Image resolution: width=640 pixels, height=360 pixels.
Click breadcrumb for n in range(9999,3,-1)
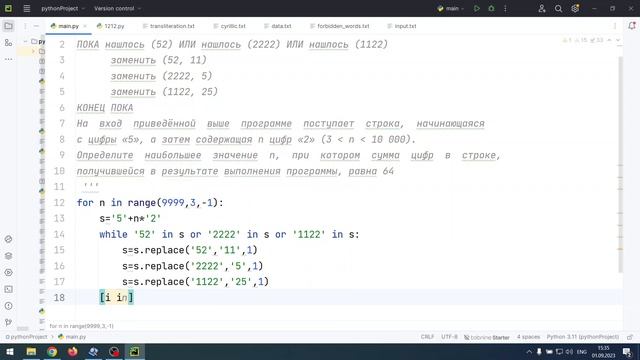coord(82,326)
